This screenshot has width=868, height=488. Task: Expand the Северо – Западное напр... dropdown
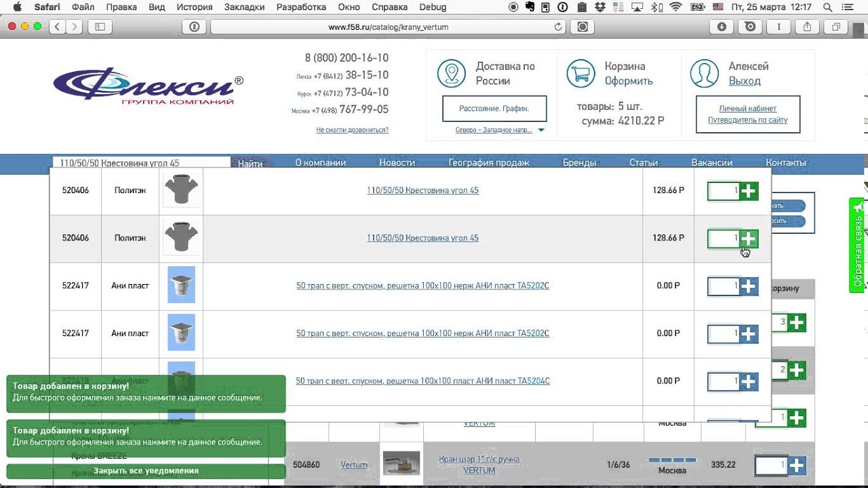540,130
